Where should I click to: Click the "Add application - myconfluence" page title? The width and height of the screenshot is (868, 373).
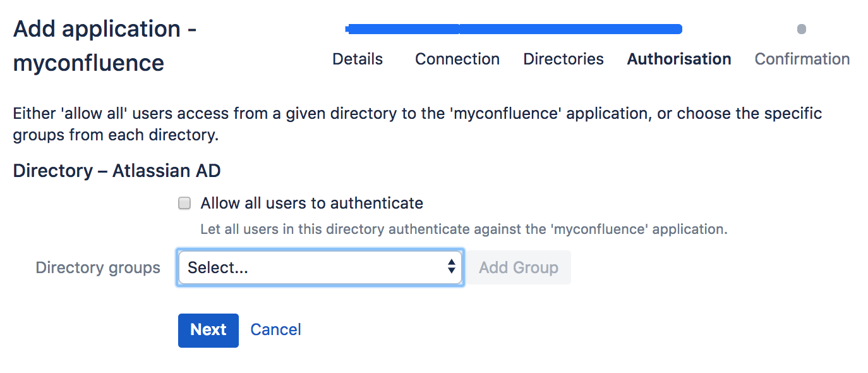[x=105, y=46]
